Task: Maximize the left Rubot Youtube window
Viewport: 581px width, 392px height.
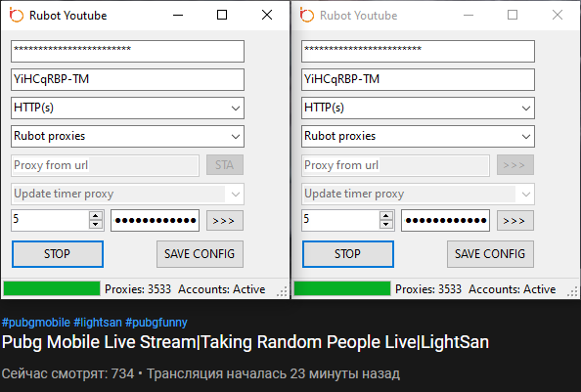Action: pos(222,16)
